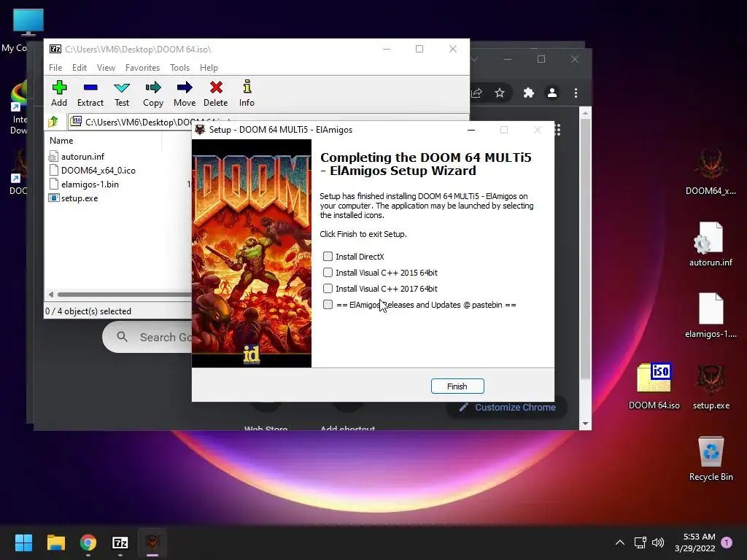Click the Delete icon in 7-Zip toolbar
The width and height of the screenshot is (747, 560).
click(x=216, y=93)
